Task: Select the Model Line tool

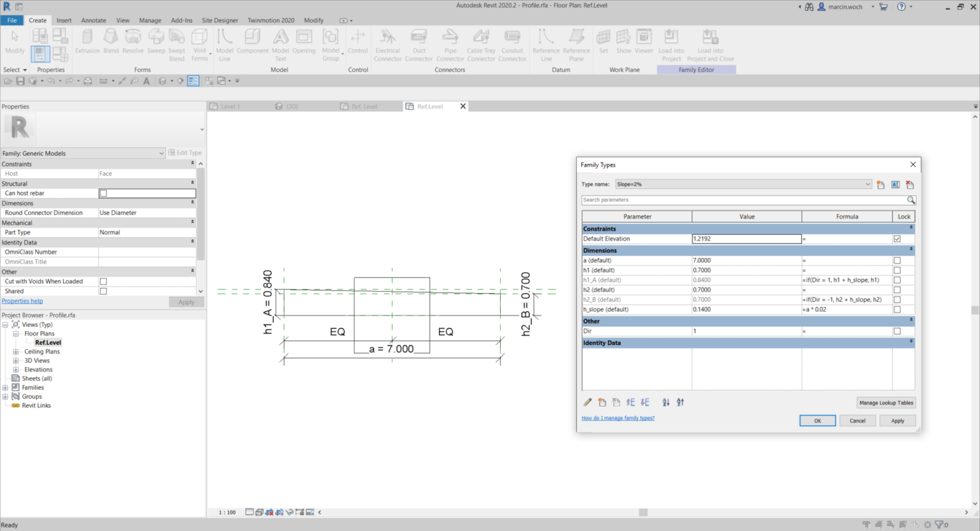Action: pos(225,45)
